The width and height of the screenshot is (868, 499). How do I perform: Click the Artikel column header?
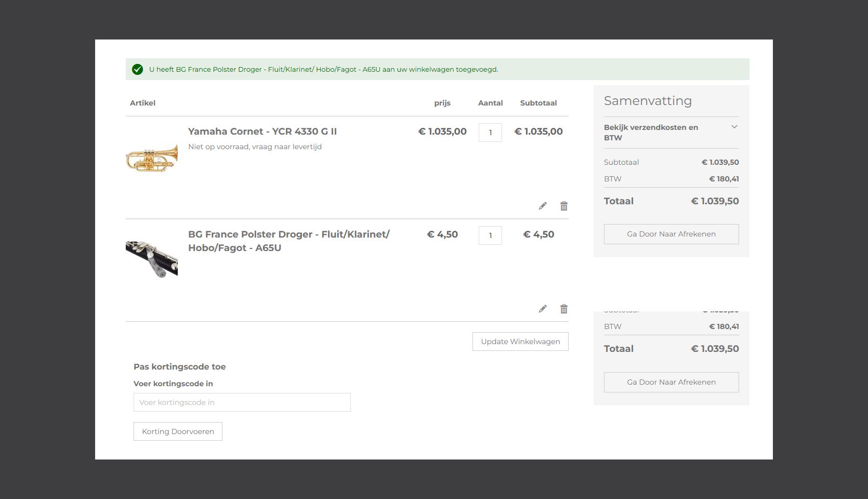[142, 103]
